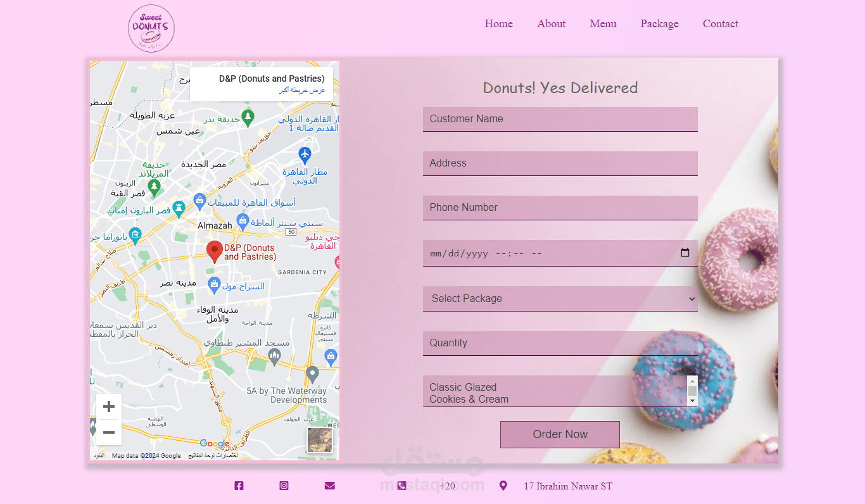Go to the Menu navigation item
The height and width of the screenshot is (504, 865).
coord(603,23)
